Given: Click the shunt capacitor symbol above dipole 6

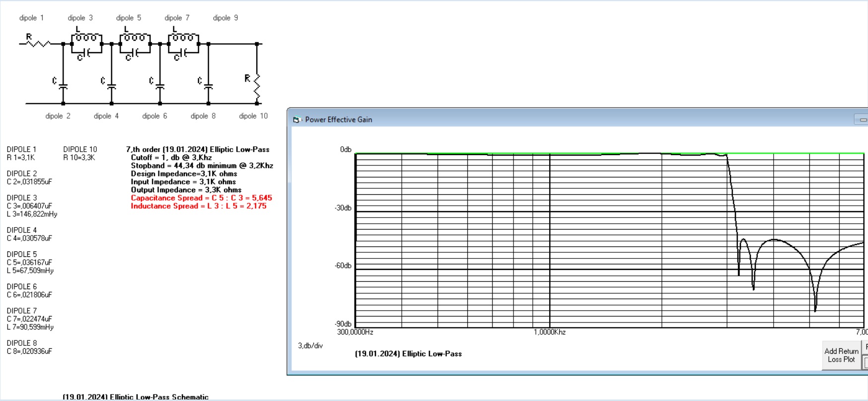Looking at the screenshot, I should click(x=160, y=86).
